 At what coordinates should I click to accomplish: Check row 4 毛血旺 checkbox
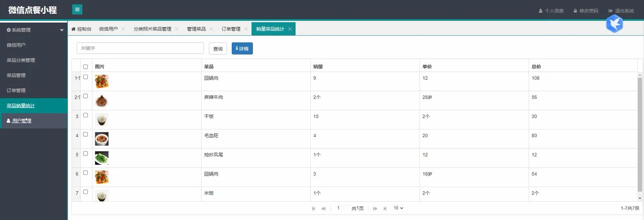pyautogui.click(x=85, y=134)
